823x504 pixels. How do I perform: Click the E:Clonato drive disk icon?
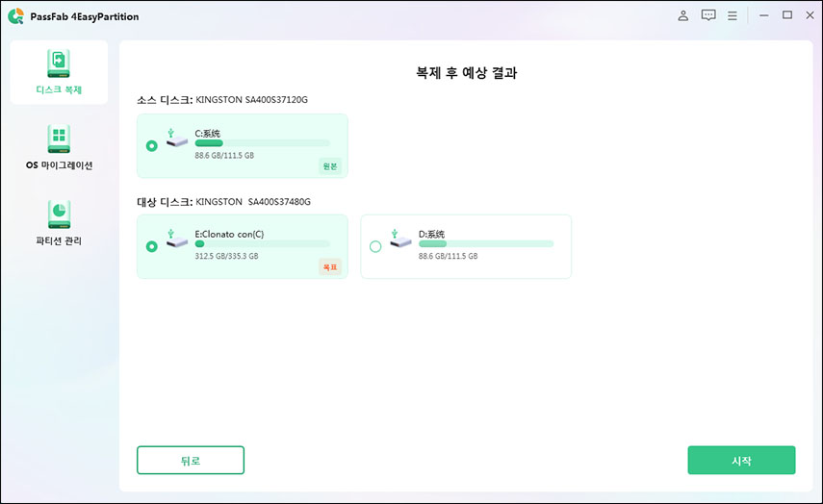(x=177, y=239)
